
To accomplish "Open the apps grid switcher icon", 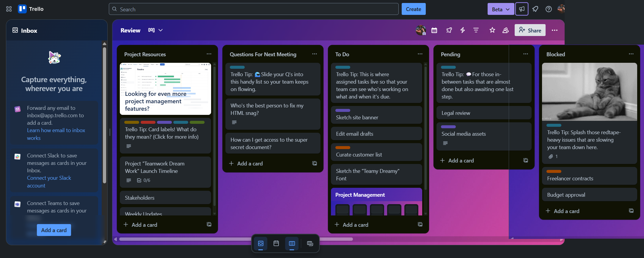I will point(9,9).
